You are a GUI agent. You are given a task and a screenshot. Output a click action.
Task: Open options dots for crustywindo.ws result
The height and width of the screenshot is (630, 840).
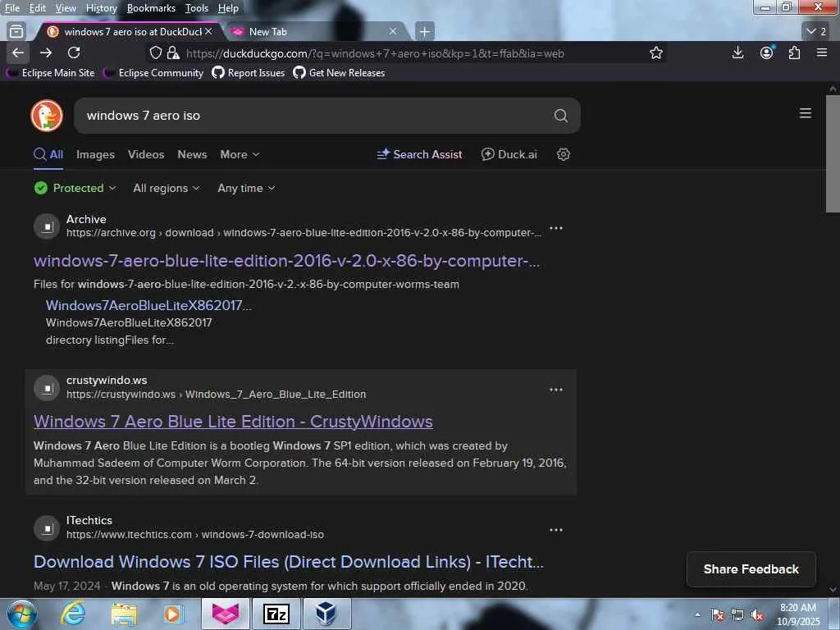[556, 390]
